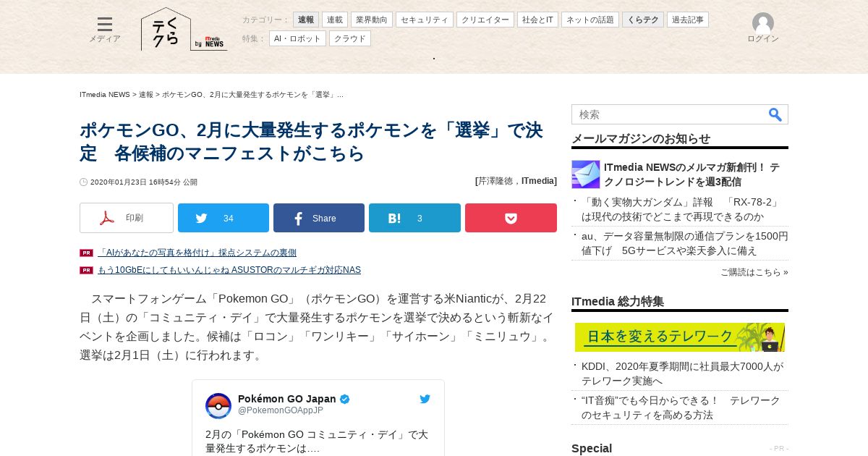
Task: Click the Pokémon GO Japan account name
Action: 287,399
